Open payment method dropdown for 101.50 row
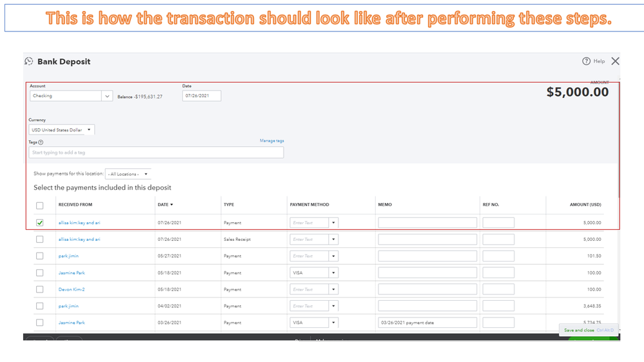 333,256
